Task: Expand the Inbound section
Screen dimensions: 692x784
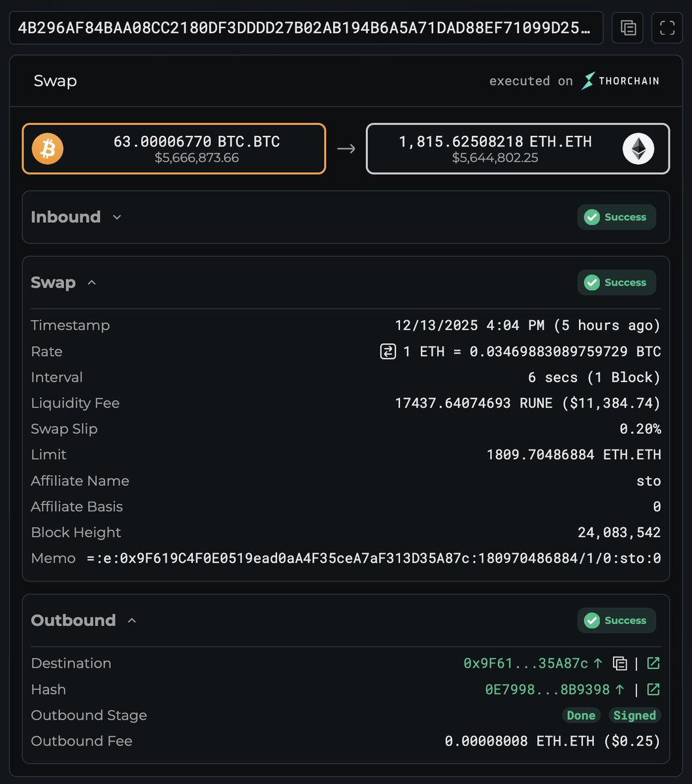Action: [117, 217]
